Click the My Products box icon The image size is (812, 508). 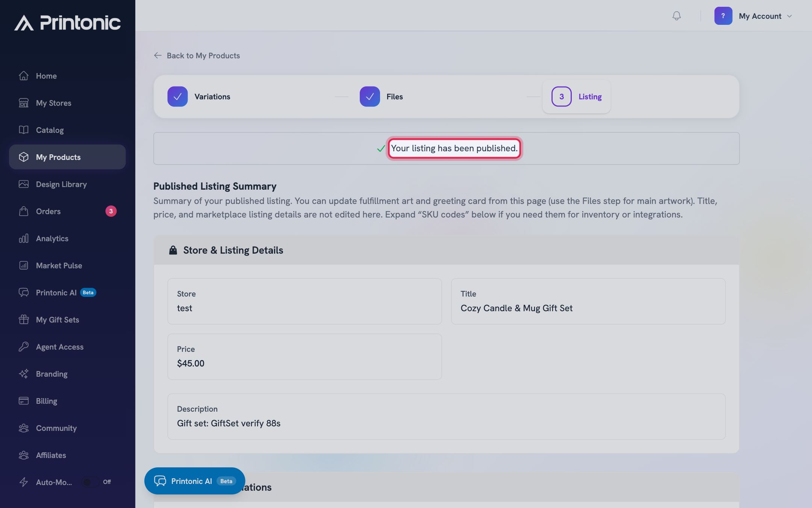[24, 157]
